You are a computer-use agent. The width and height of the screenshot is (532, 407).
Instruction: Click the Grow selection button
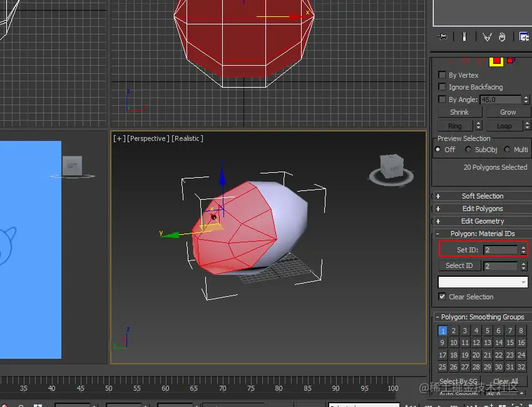(x=508, y=112)
